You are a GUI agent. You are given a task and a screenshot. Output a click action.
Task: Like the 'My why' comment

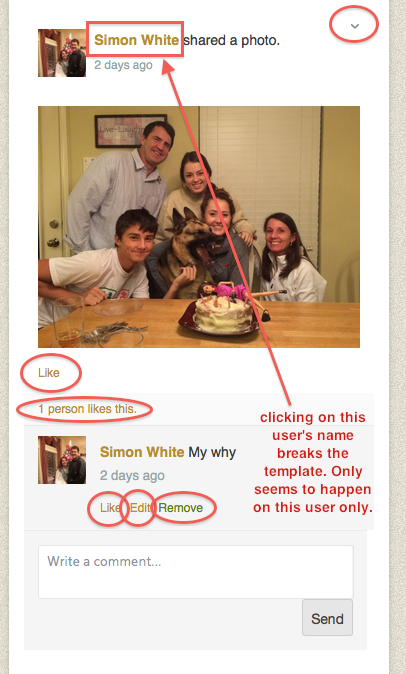[x=110, y=508]
